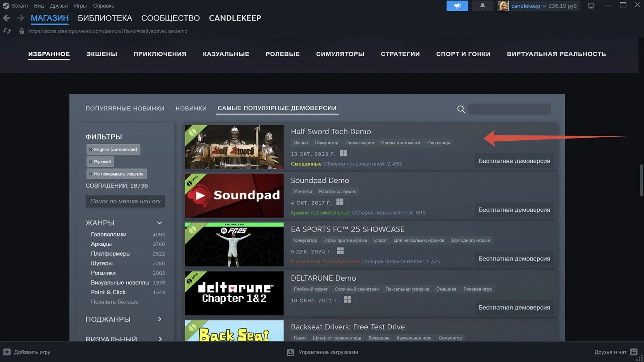
Task: Open the ПРИКЛЮЧЕНИЯ store category
Action: click(x=160, y=54)
